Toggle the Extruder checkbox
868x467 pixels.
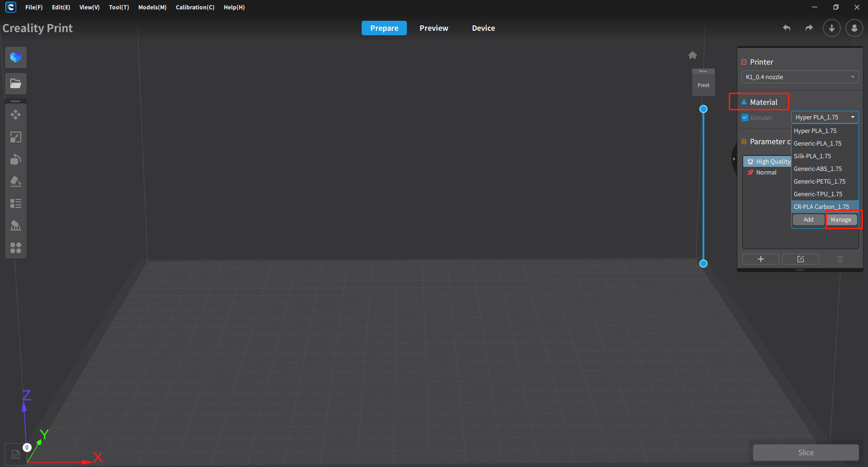[745, 118]
